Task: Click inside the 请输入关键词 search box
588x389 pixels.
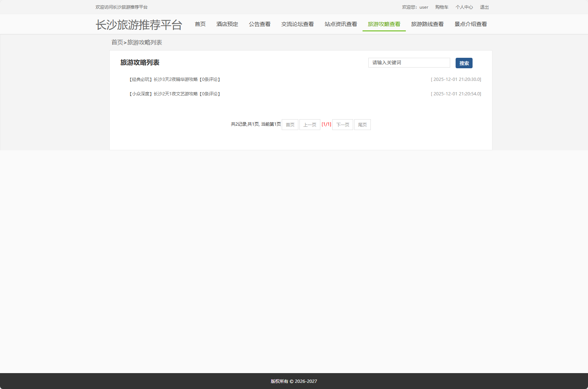Action: click(409, 62)
